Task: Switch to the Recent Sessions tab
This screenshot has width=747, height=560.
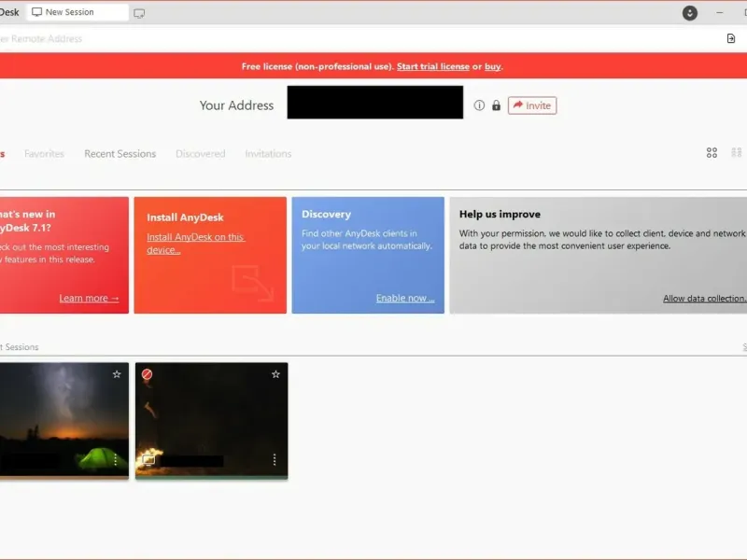Action: (x=120, y=154)
